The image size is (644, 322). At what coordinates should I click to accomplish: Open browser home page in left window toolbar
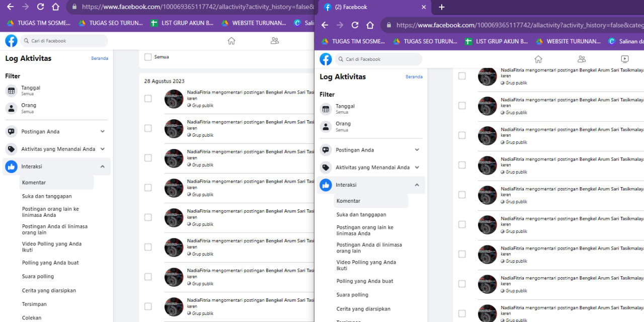[55, 7]
